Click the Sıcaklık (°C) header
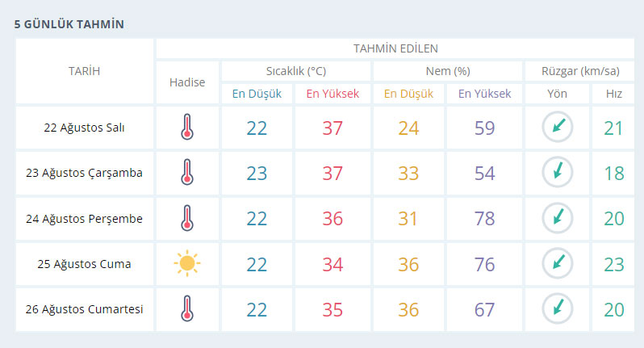The height and width of the screenshot is (348, 644). (x=296, y=71)
